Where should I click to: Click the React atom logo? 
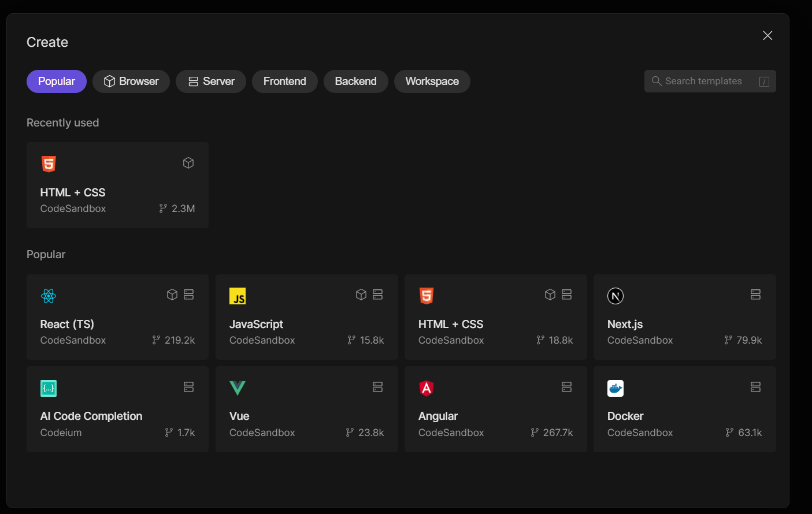pos(49,296)
